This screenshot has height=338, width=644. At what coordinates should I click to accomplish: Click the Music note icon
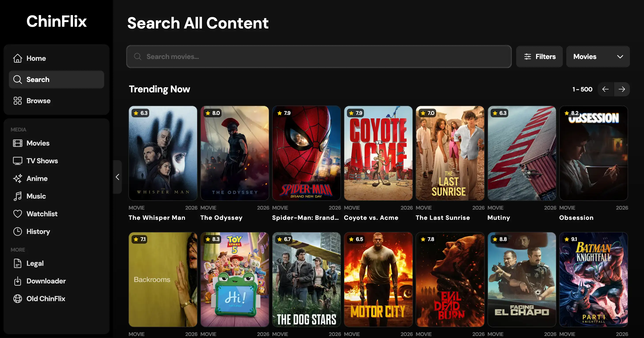17,196
